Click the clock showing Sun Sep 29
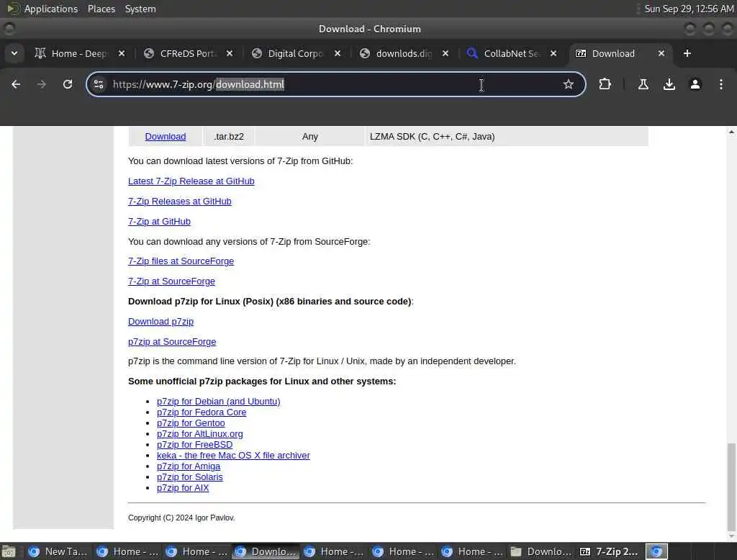Image resolution: width=737 pixels, height=560 pixels. coord(689,9)
